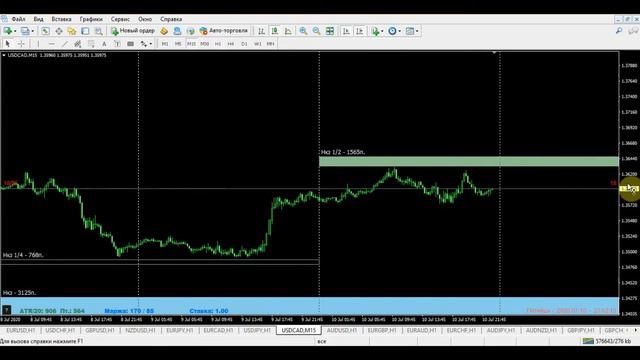Click the triangle beside USDCAD,M15 chart title
Screen dimensions: 640x360
4,55
